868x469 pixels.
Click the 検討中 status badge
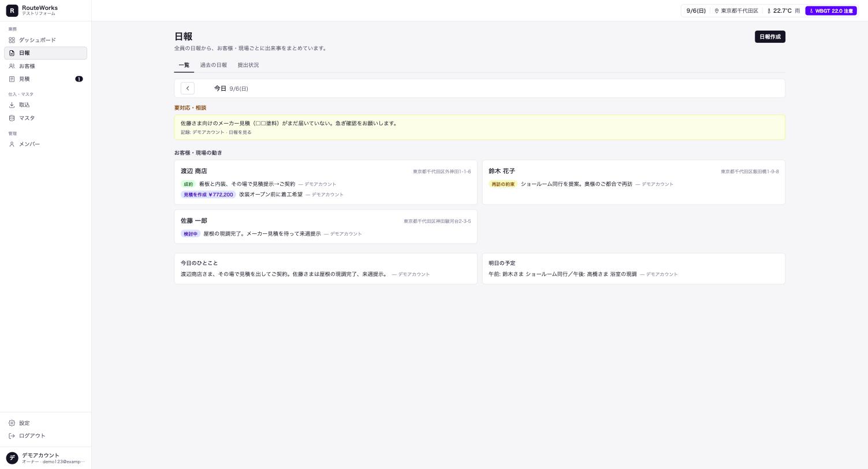(x=191, y=234)
